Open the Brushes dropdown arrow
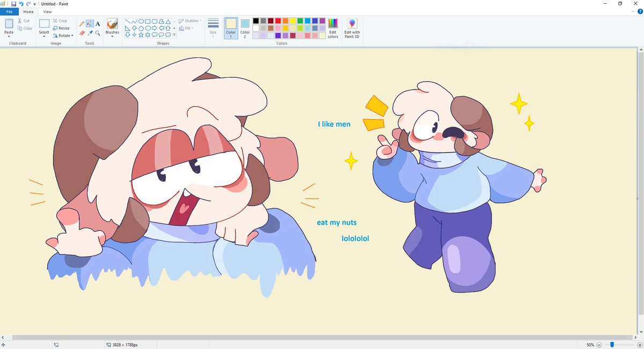The height and width of the screenshot is (349, 644). click(x=112, y=37)
